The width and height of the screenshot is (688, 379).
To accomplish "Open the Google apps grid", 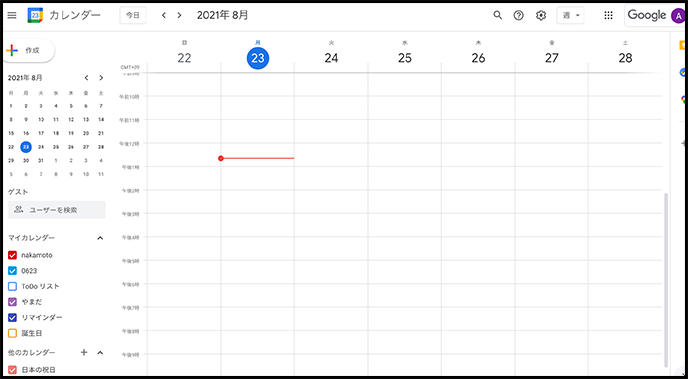I will coord(608,15).
